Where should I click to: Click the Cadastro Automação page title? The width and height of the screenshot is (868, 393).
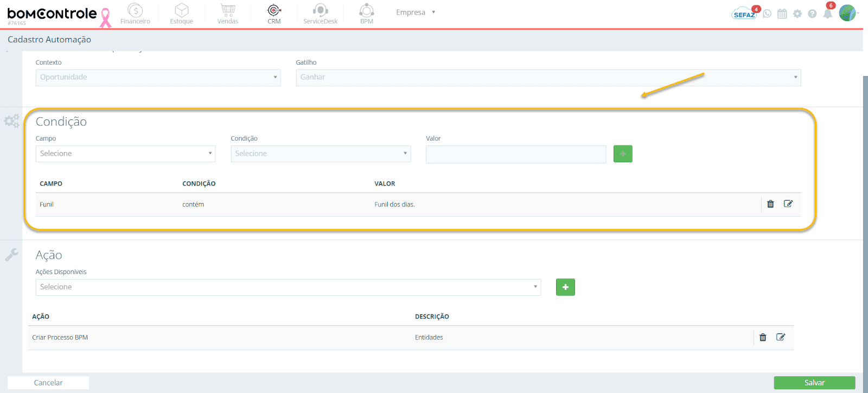click(49, 40)
